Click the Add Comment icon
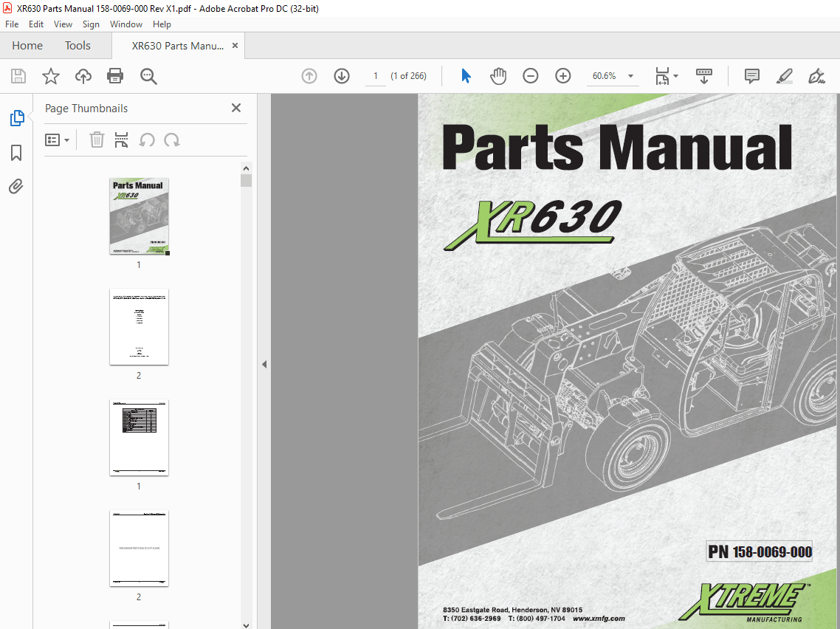The height and width of the screenshot is (629, 840). 751,75
